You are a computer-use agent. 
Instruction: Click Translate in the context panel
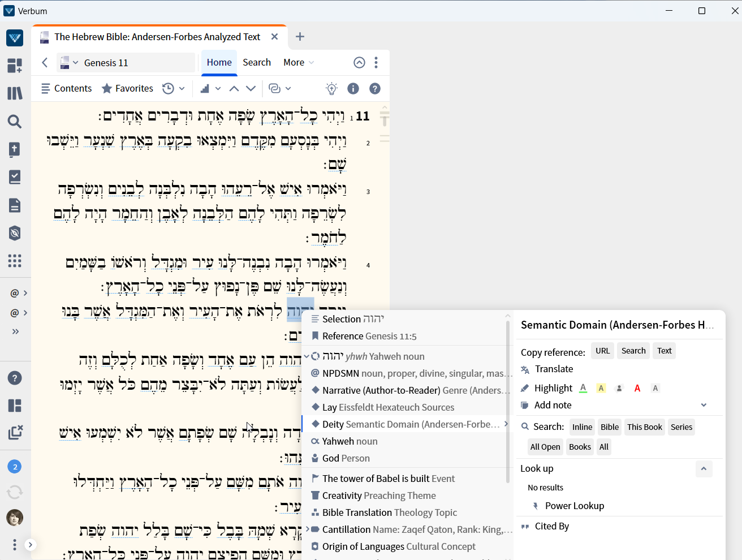[x=554, y=369]
